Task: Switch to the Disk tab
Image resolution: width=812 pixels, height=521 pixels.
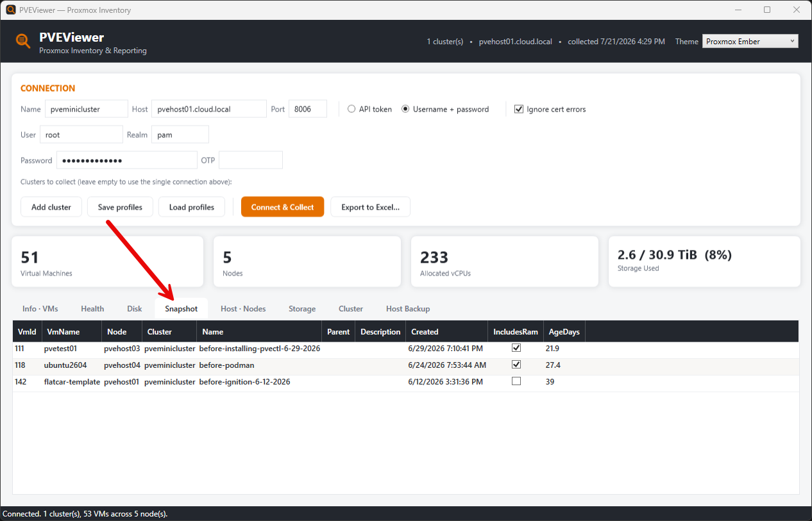Action: (x=135, y=309)
